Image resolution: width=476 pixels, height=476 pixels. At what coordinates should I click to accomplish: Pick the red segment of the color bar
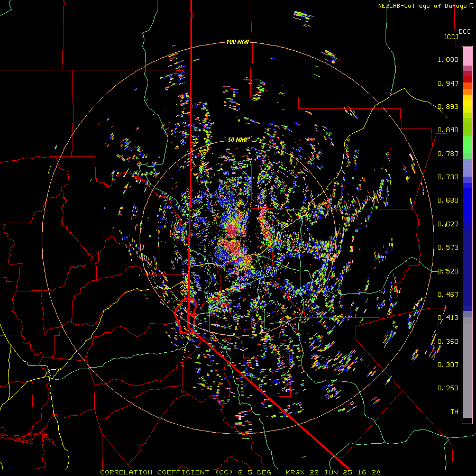(x=467, y=79)
